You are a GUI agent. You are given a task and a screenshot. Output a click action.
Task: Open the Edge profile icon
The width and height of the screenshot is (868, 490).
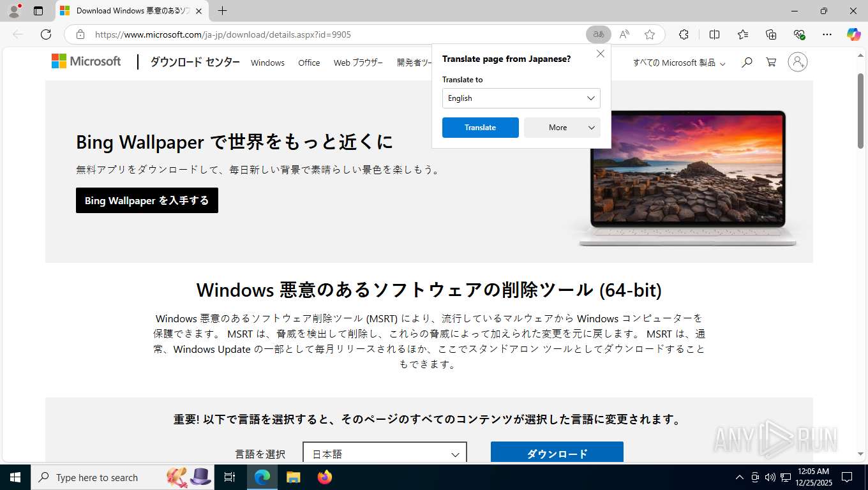point(14,11)
